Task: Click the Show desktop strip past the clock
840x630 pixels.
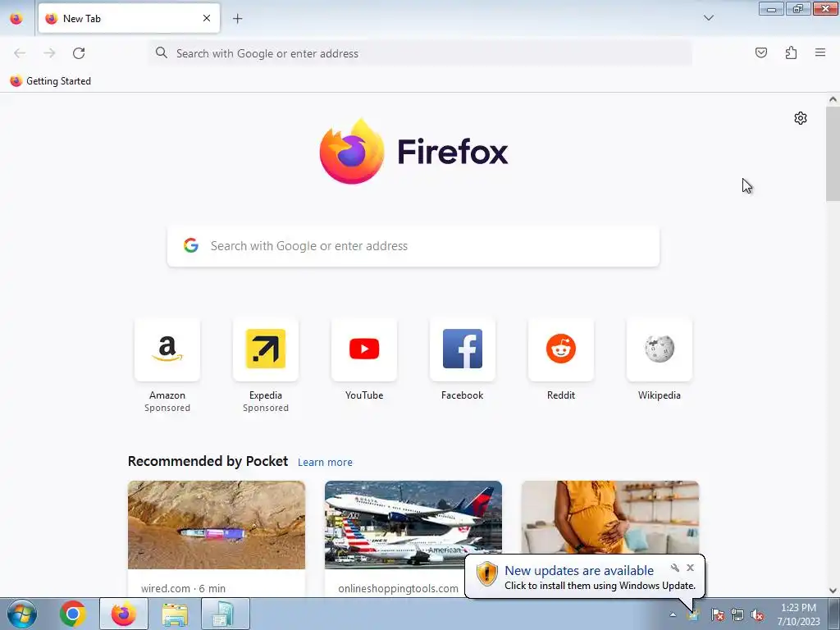Action: click(x=834, y=614)
